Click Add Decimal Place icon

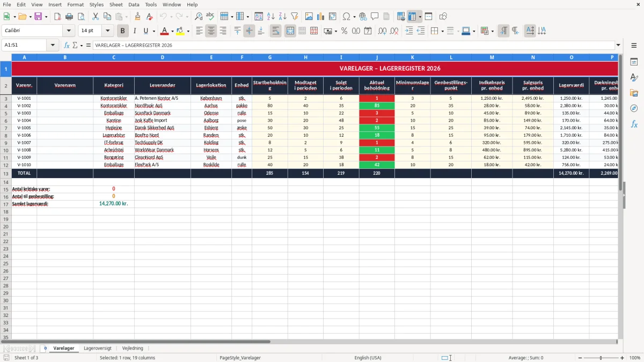(x=383, y=31)
